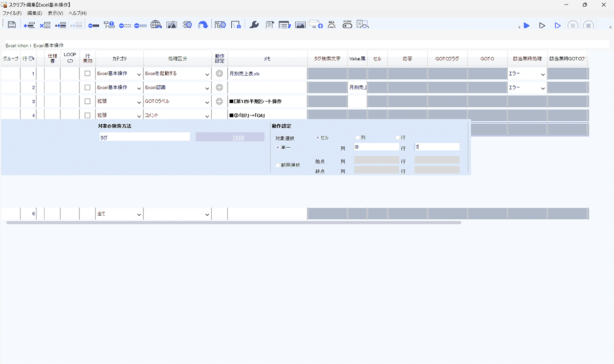Tick the 行無効 checkbox in row 3

tap(87, 101)
